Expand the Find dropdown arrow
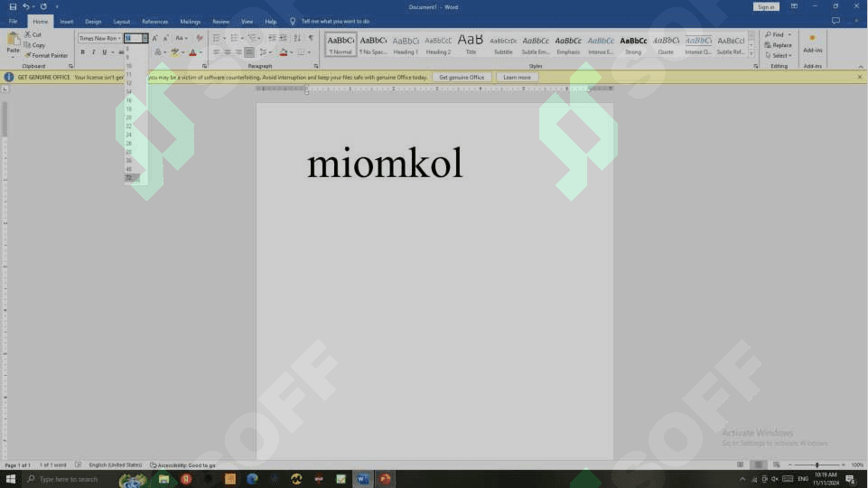This screenshot has height=488, width=868. [x=789, y=35]
